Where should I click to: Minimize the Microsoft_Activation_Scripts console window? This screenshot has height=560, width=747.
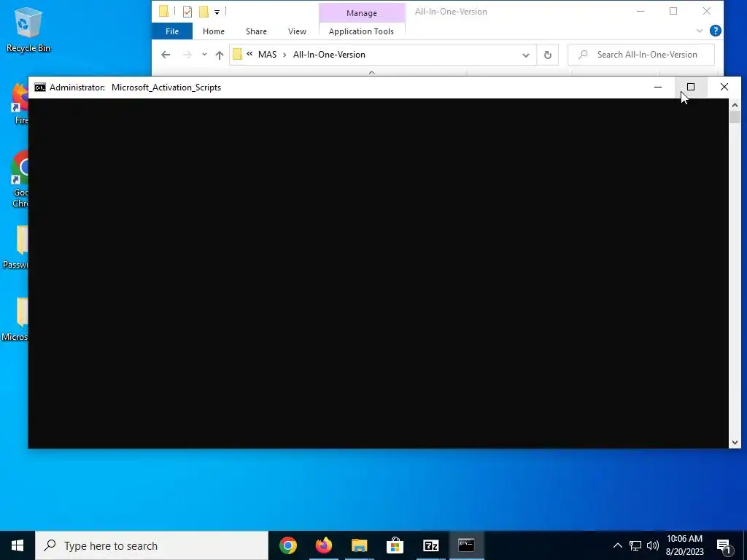[658, 87]
